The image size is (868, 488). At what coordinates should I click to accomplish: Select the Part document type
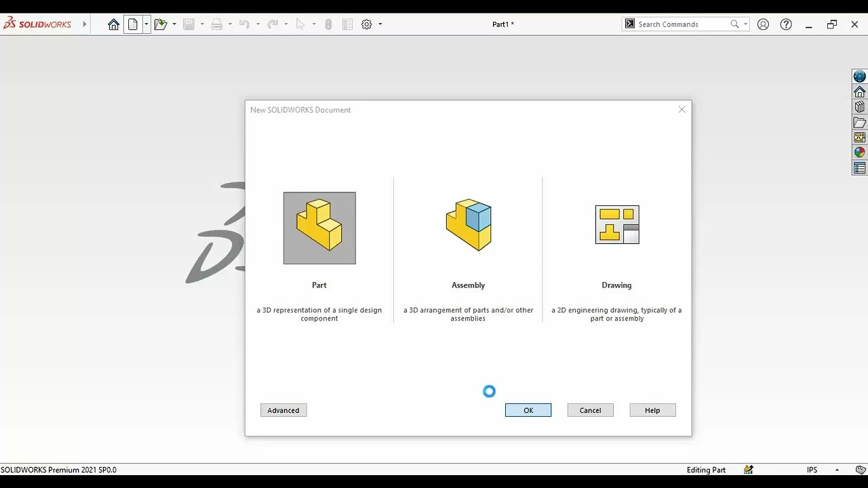(319, 228)
